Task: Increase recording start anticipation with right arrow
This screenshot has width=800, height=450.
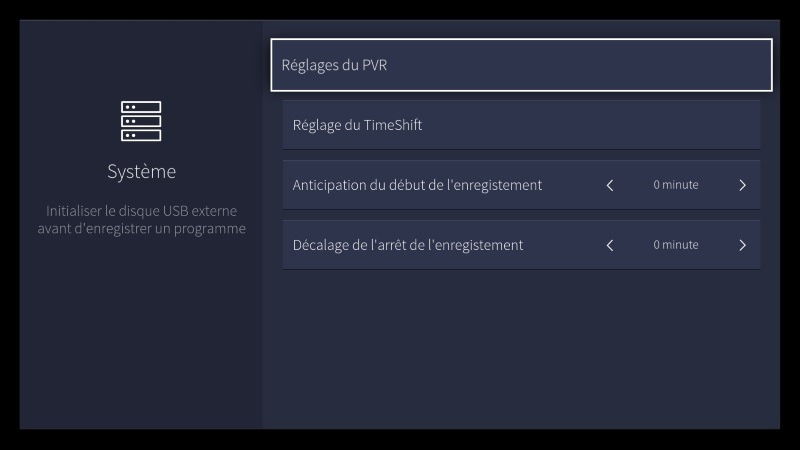Action: click(x=742, y=185)
